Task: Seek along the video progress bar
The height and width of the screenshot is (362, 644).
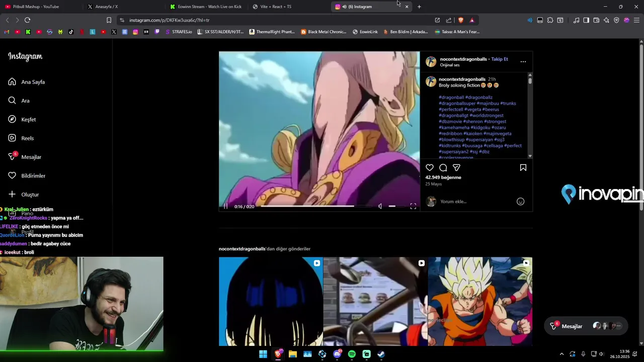Action: (x=316, y=206)
